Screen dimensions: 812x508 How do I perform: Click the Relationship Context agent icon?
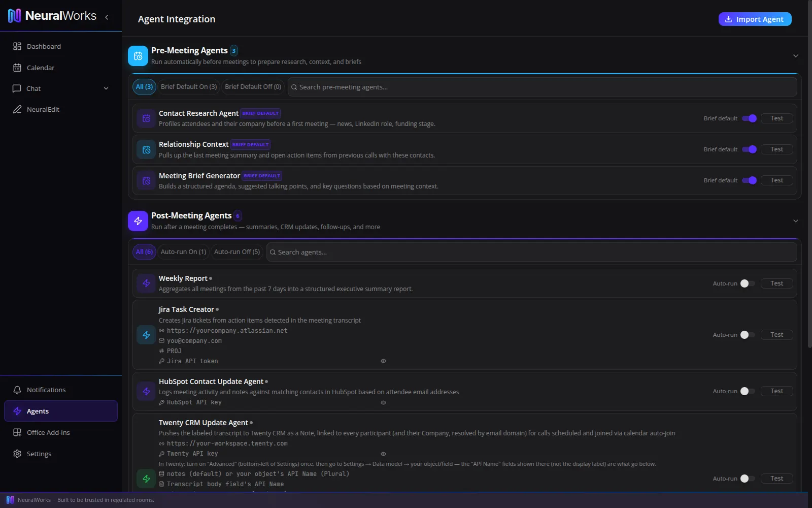[146, 149]
